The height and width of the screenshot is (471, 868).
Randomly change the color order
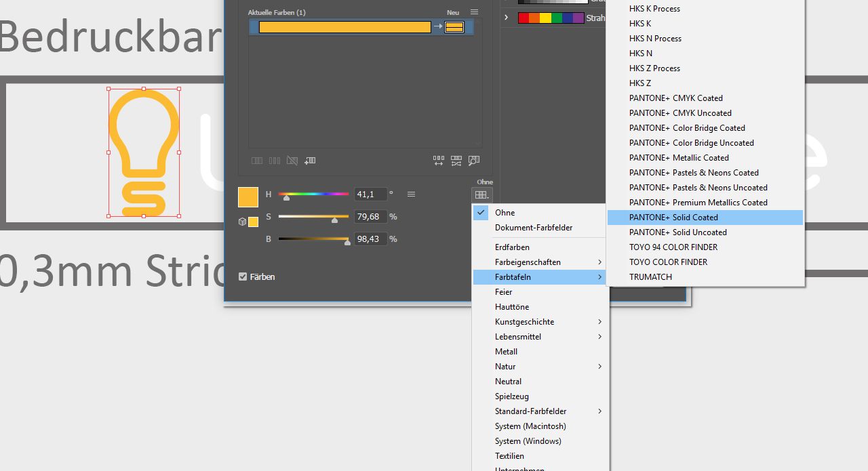(439, 161)
